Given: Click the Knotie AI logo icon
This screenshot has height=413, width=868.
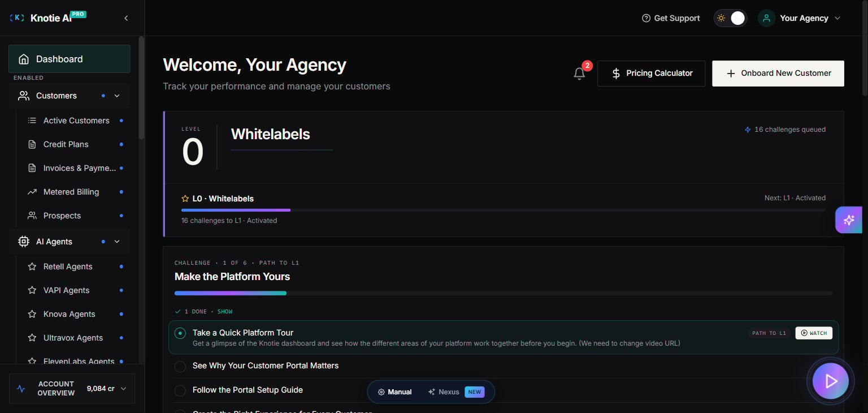Looking at the screenshot, I should click(17, 18).
